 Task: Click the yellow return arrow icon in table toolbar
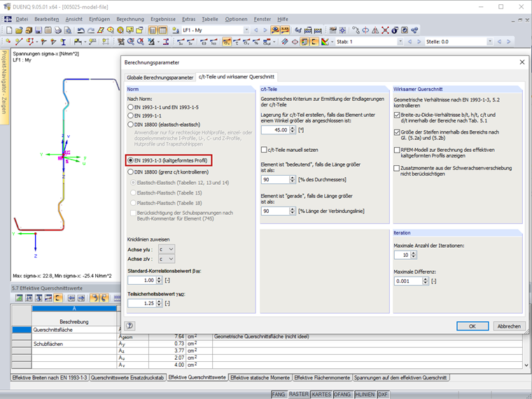[94, 298]
